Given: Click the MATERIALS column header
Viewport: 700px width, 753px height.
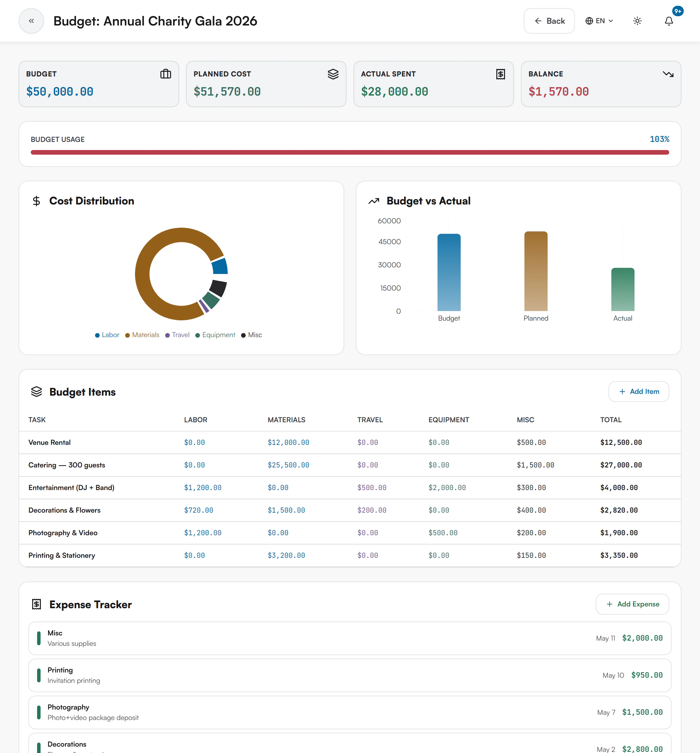Looking at the screenshot, I should click(x=286, y=419).
